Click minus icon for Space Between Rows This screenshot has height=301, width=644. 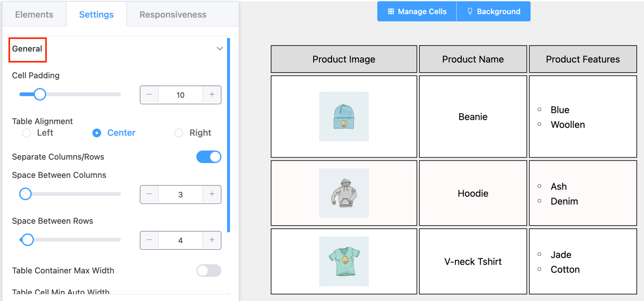149,240
